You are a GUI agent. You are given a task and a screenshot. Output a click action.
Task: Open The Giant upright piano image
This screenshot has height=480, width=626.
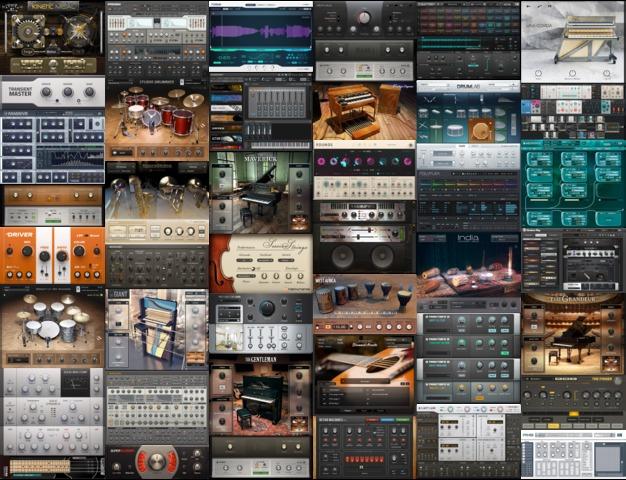156,329
